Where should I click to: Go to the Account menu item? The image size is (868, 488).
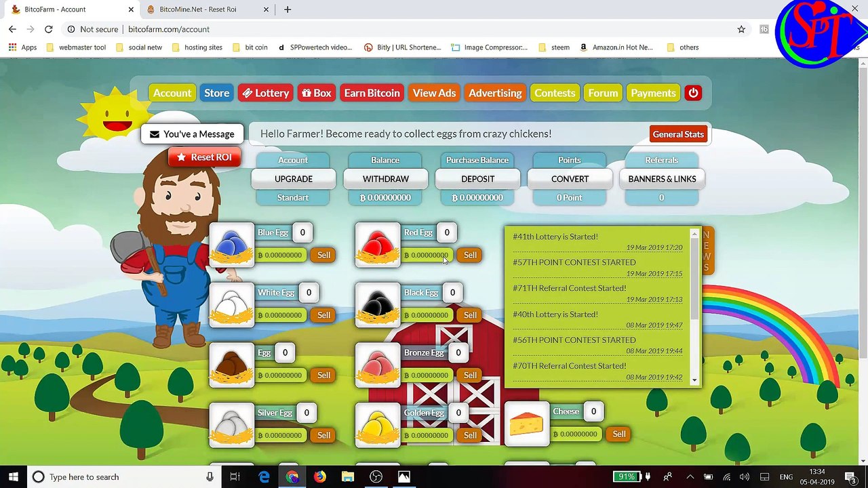coord(172,93)
